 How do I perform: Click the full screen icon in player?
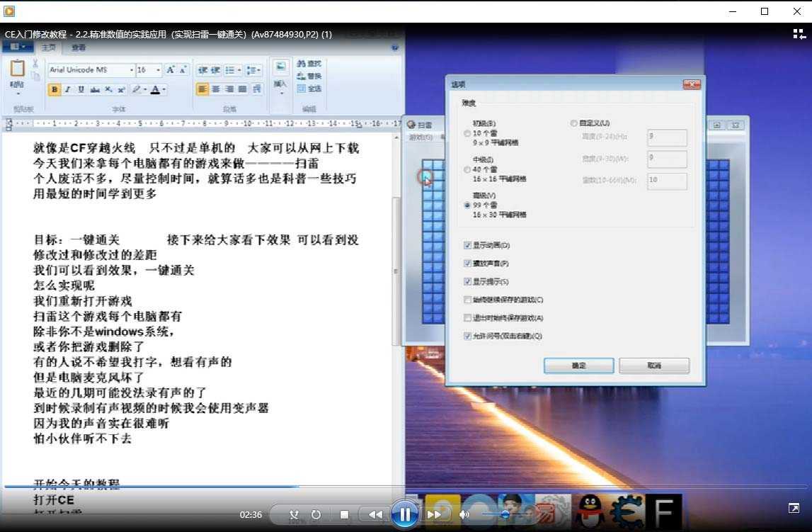(x=794, y=508)
